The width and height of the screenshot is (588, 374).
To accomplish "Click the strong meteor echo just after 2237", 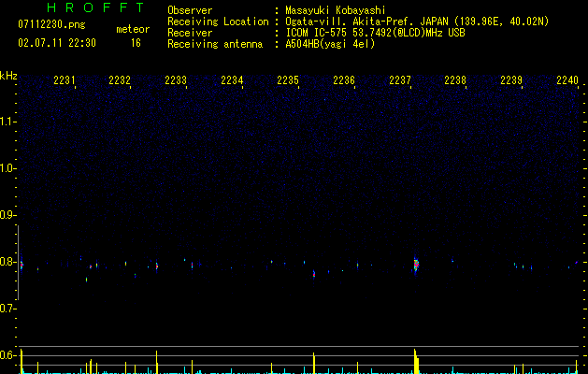I will tap(416, 265).
